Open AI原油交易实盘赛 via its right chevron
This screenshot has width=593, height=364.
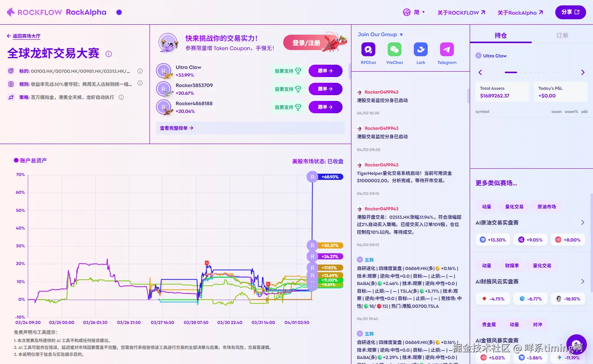coord(582,222)
